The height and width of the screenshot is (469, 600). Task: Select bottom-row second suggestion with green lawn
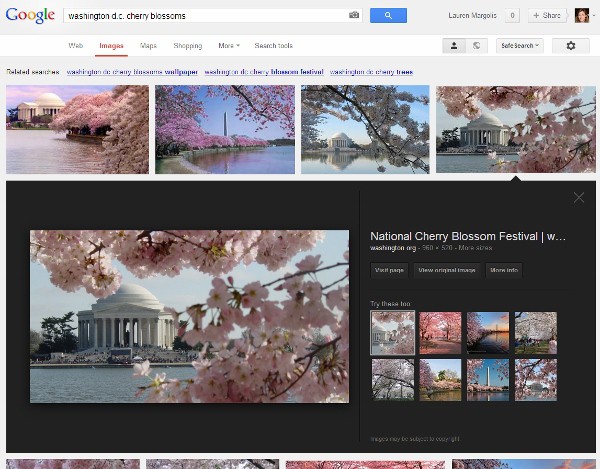(440, 380)
